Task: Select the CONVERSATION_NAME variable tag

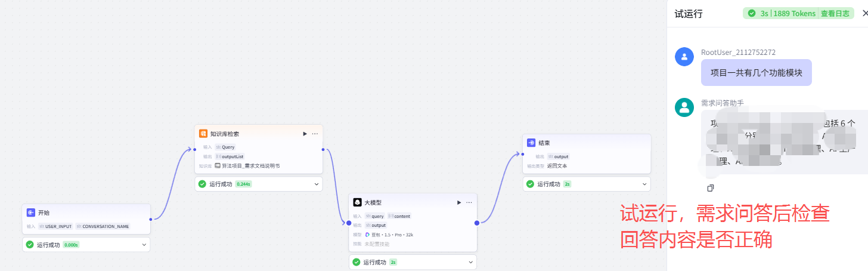Action: (x=102, y=227)
